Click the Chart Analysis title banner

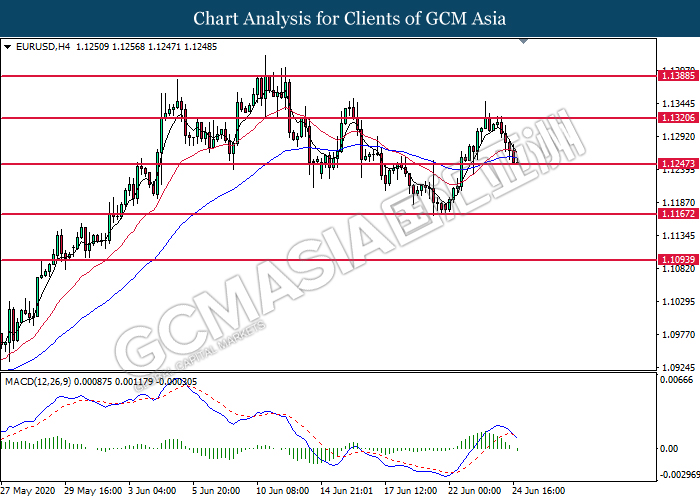click(x=349, y=18)
